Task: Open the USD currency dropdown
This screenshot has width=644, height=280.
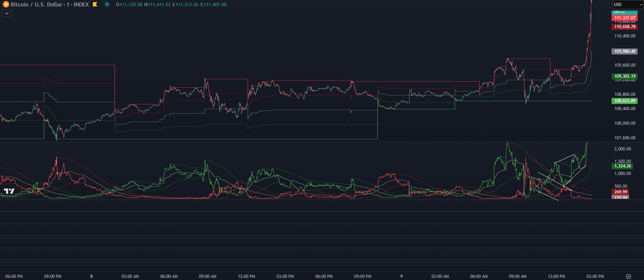Action: pos(628,5)
